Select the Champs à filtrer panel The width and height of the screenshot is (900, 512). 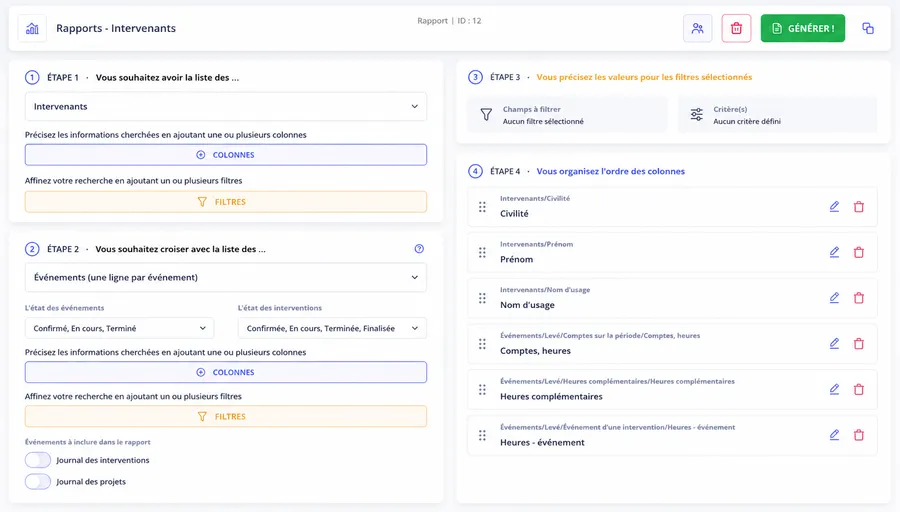[x=567, y=115]
